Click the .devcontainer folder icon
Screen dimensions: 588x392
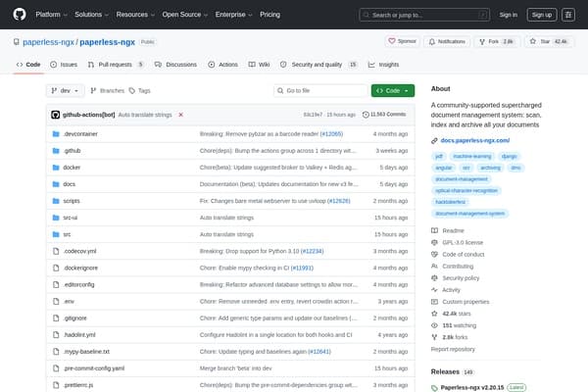56,134
